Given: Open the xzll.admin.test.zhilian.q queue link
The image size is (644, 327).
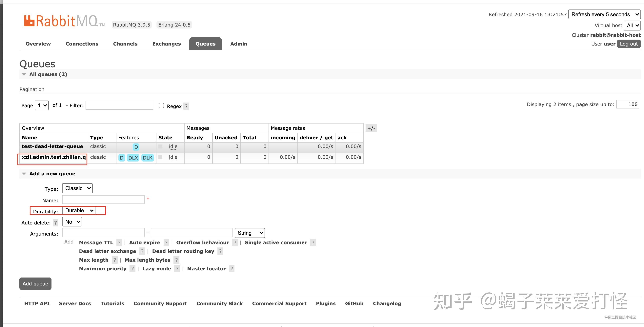Looking at the screenshot, I should [x=53, y=157].
